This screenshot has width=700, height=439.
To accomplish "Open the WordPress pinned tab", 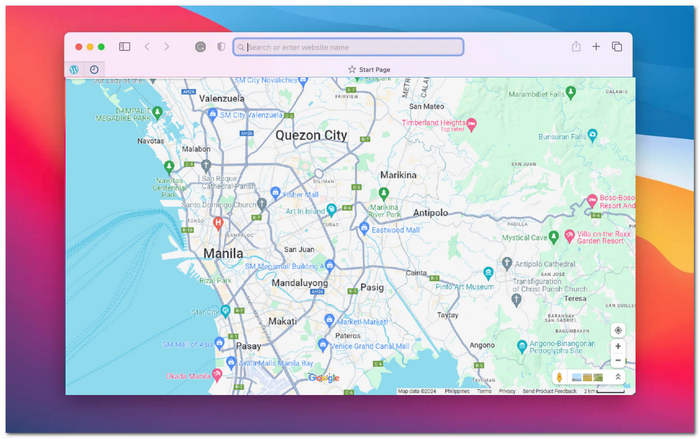I will click(75, 69).
